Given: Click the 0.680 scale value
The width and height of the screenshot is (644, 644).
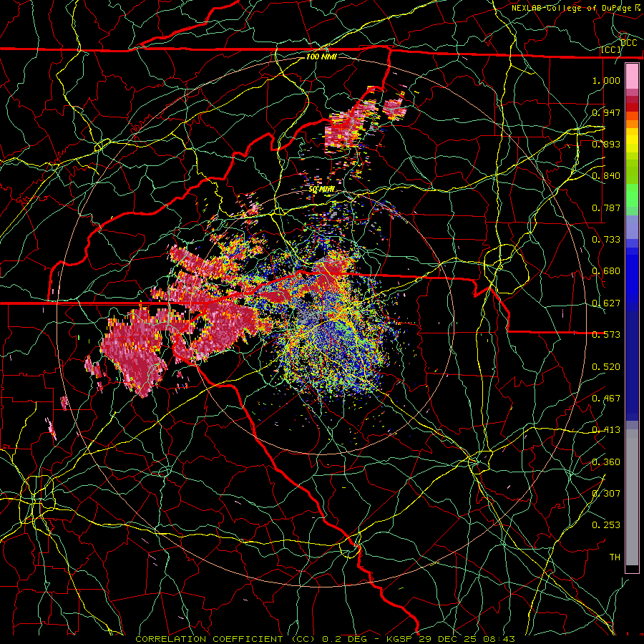Looking at the screenshot, I should (606, 271).
